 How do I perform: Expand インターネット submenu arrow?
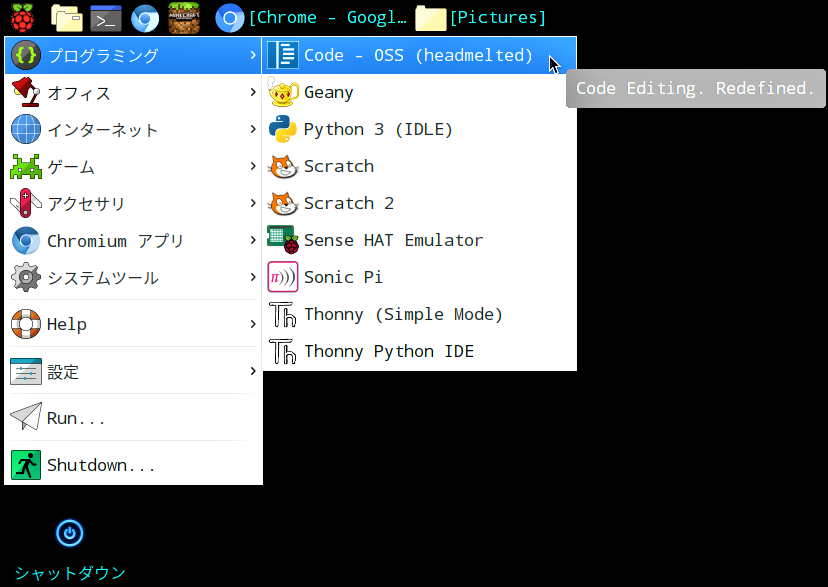coord(253,129)
